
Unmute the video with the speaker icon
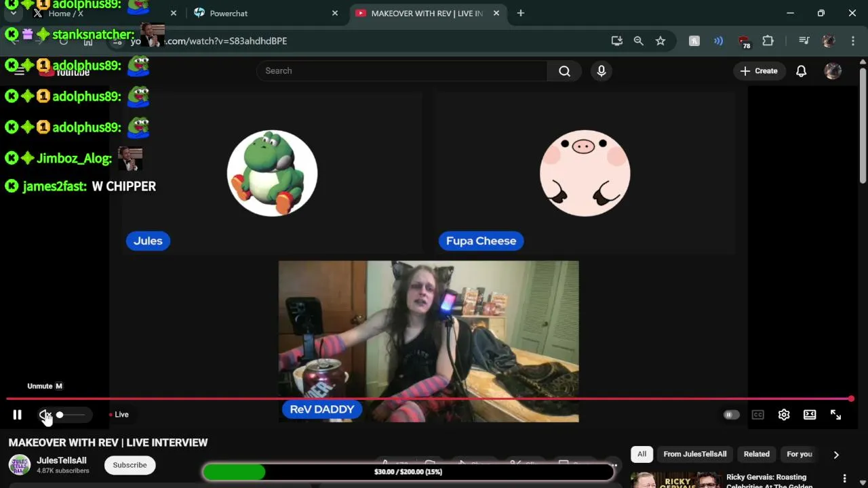(x=45, y=415)
